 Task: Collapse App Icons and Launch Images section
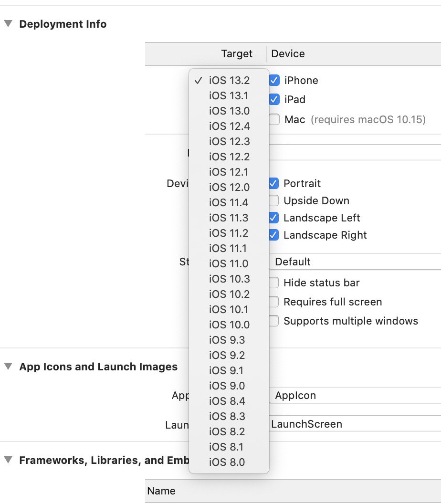tap(8, 366)
